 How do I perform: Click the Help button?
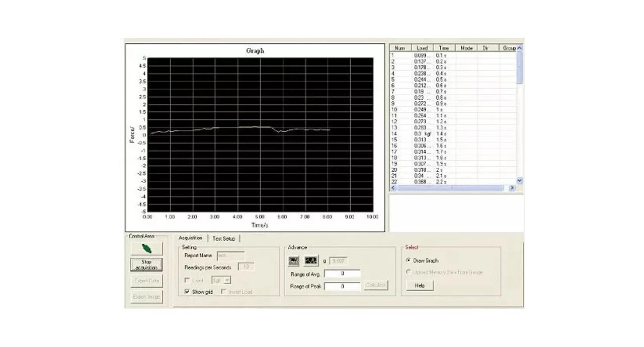pyautogui.click(x=420, y=286)
